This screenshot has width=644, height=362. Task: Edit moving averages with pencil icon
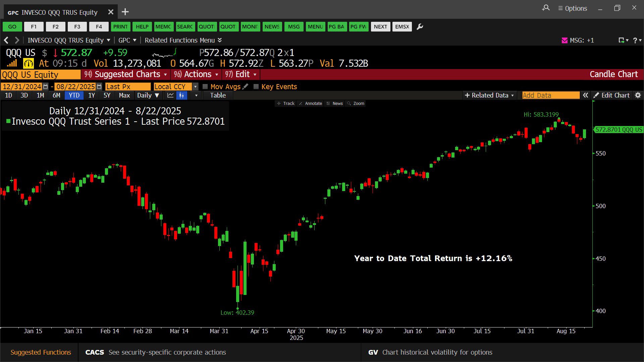[x=246, y=86]
